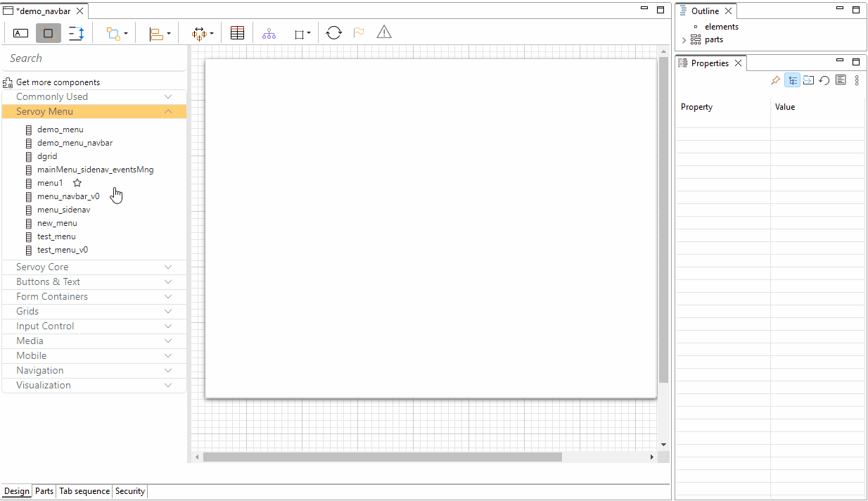Switch to the Security tab
Image resolution: width=868 pixels, height=501 pixels.
130,491
